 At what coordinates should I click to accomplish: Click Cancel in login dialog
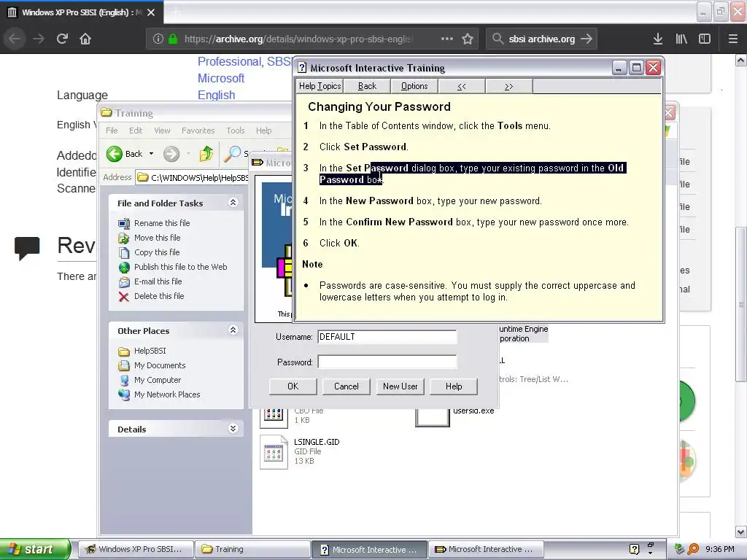click(347, 386)
